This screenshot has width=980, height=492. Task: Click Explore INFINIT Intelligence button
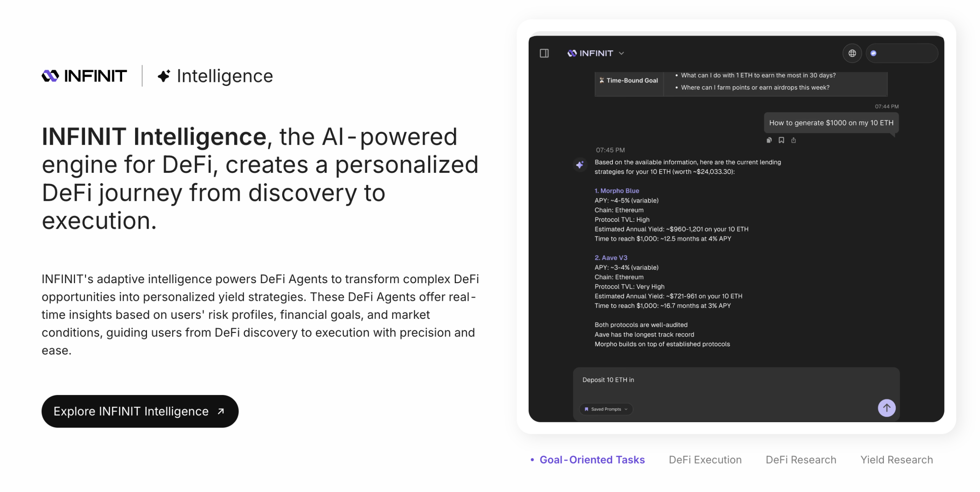[x=140, y=411]
